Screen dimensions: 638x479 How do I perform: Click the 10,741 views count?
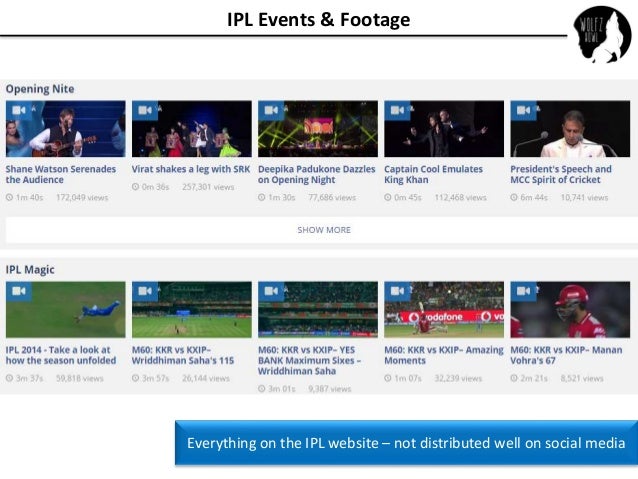(x=584, y=197)
